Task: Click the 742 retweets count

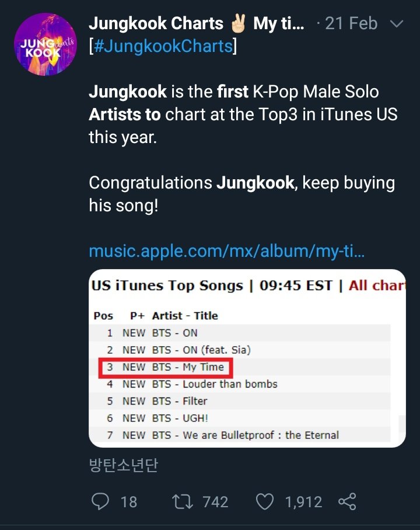Action: pyautogui.click(x=215, y=501)
